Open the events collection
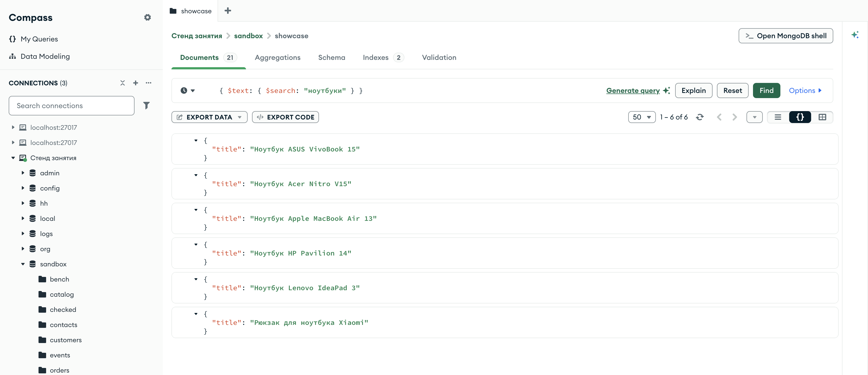868x375 pixels. (x=60, y=355)
